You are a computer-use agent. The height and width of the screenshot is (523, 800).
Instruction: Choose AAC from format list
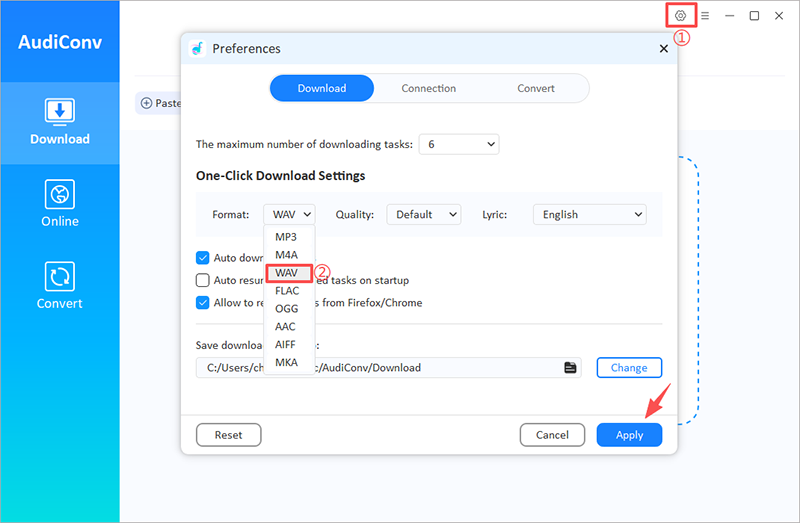pyautogui.click(x=289, y=327)
